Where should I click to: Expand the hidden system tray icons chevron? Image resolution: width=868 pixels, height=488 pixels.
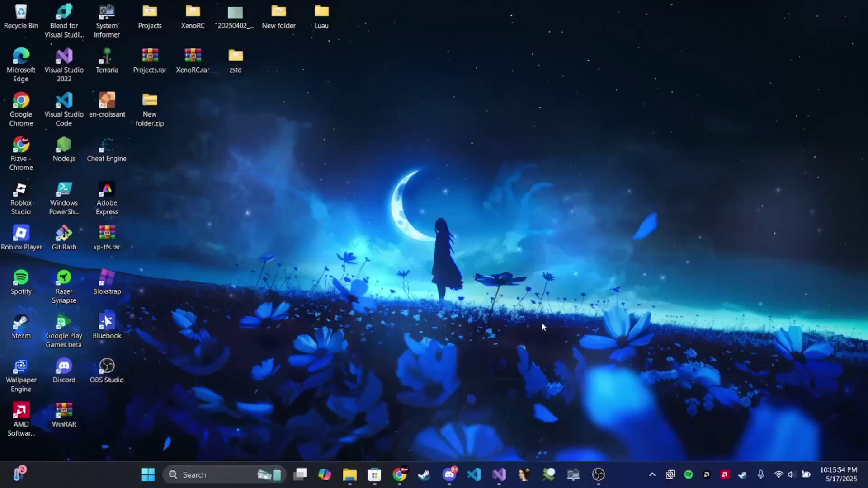pos(652,474)
